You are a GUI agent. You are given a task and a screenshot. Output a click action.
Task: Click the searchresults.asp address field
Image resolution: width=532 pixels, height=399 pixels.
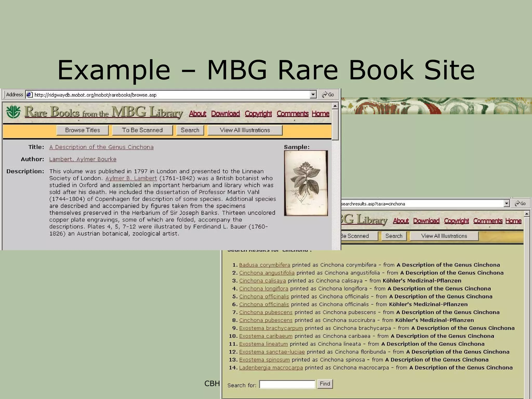[425, 204]
